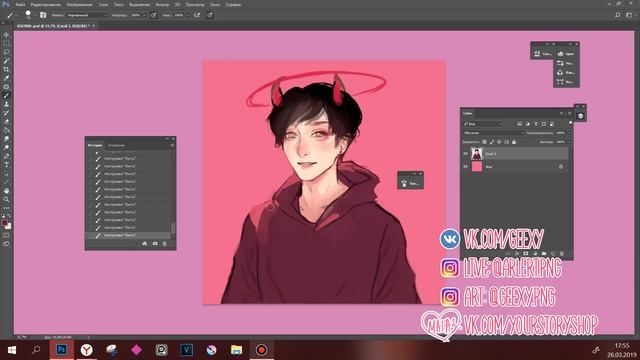The width and height of the screenshot is (640, 360).
Task: Select the Healing Brush tool
Action: (x=6, y=87)
